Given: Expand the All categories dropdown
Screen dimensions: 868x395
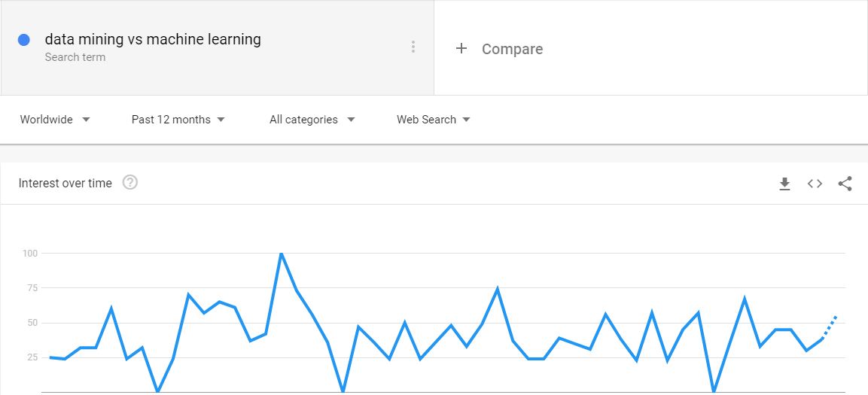Looking at the screenshot, I should 312,120.
